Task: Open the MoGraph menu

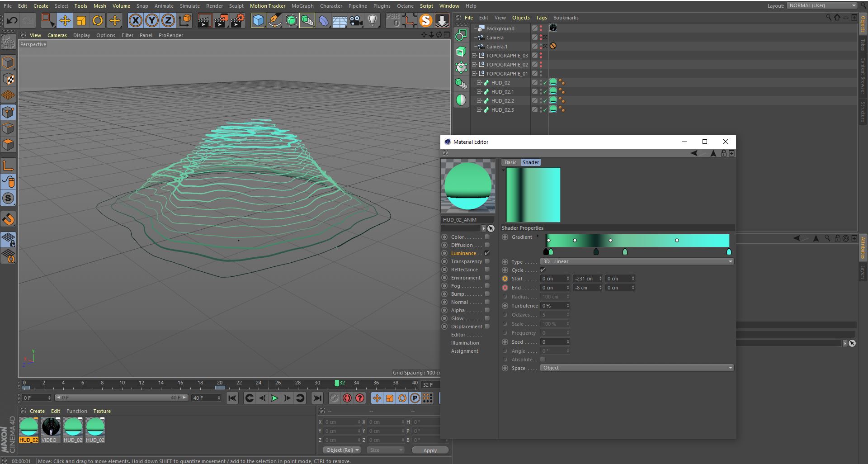Action: (x=302, y=6)
